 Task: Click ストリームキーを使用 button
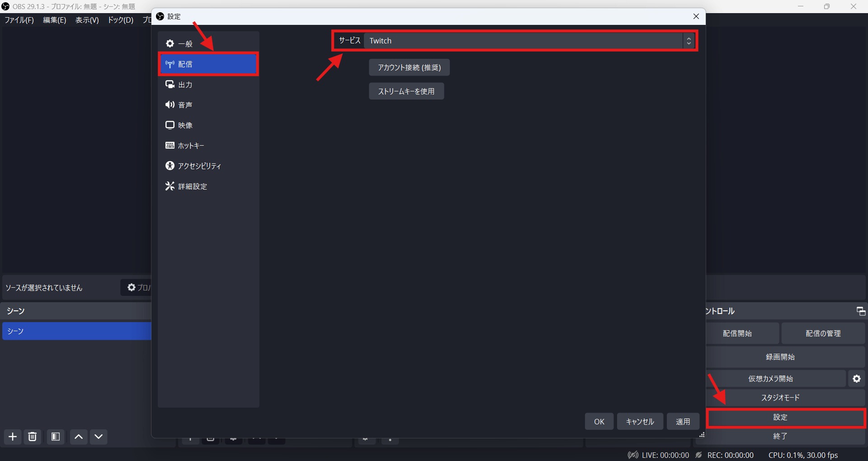(406, 91)
